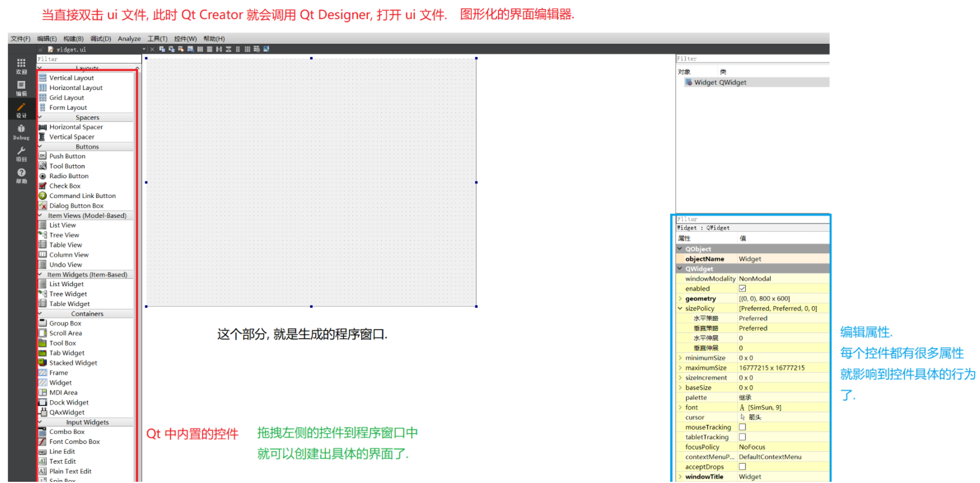Image resolution: width=980 pixels, height=483 pixels.
Task: Collapse the Input Widgets group header
Action: coord(40,422)
